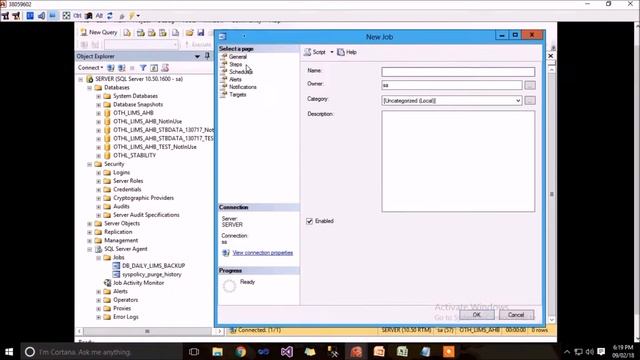The image size is (640, 360).
Task: Click inside the Description text area
Action: [x=458, y=161]
